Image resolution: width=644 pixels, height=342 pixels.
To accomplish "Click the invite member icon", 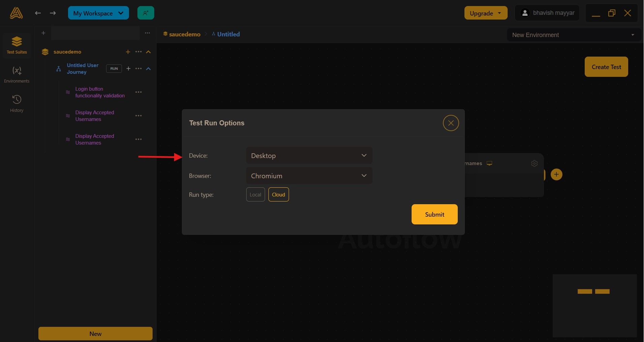I will [x=146, y=13].
